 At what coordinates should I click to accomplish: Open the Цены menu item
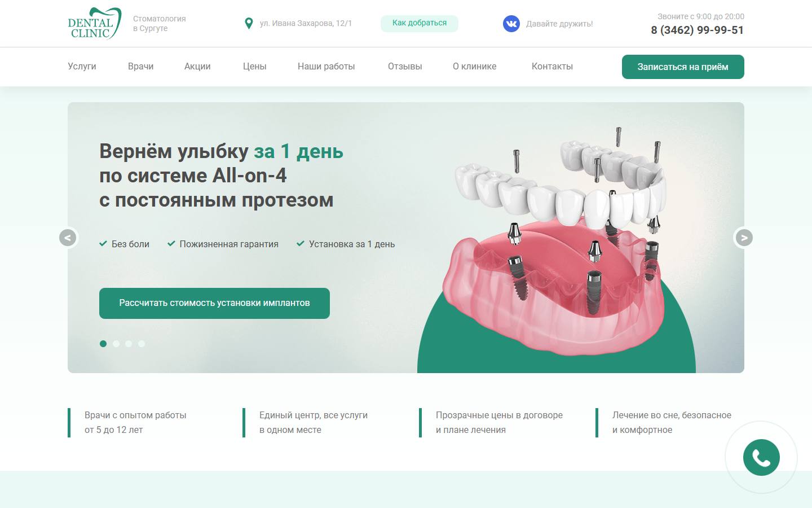pos(254,67)
